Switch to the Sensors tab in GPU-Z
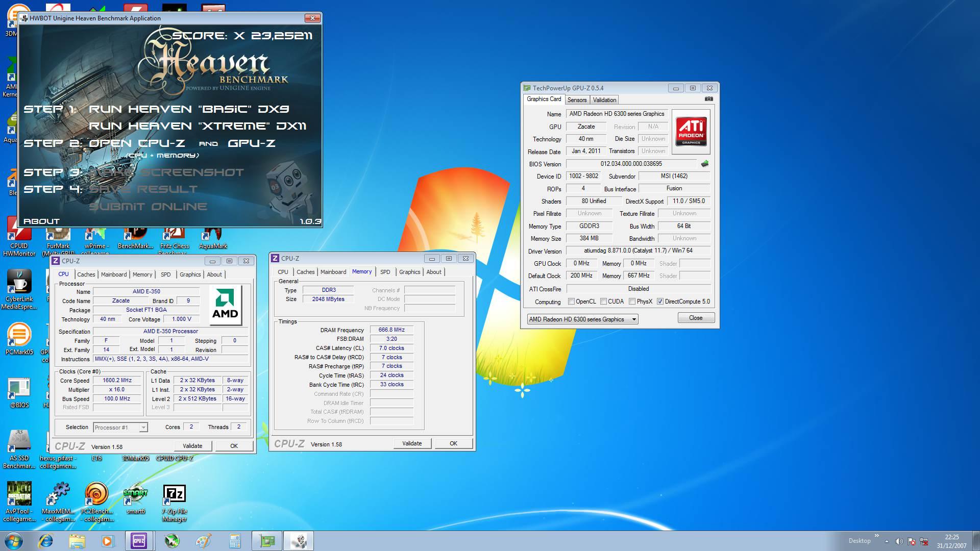 point(577,100)
